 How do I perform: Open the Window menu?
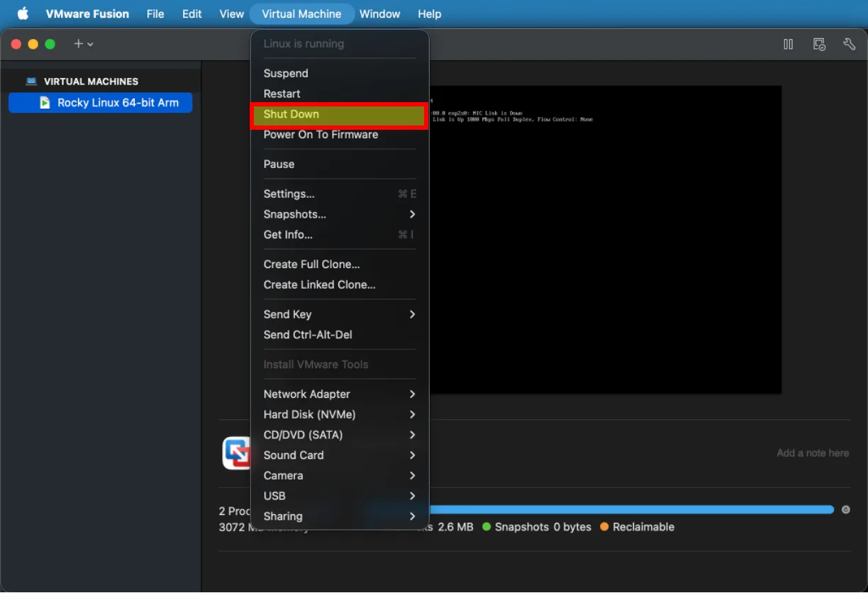379,13
